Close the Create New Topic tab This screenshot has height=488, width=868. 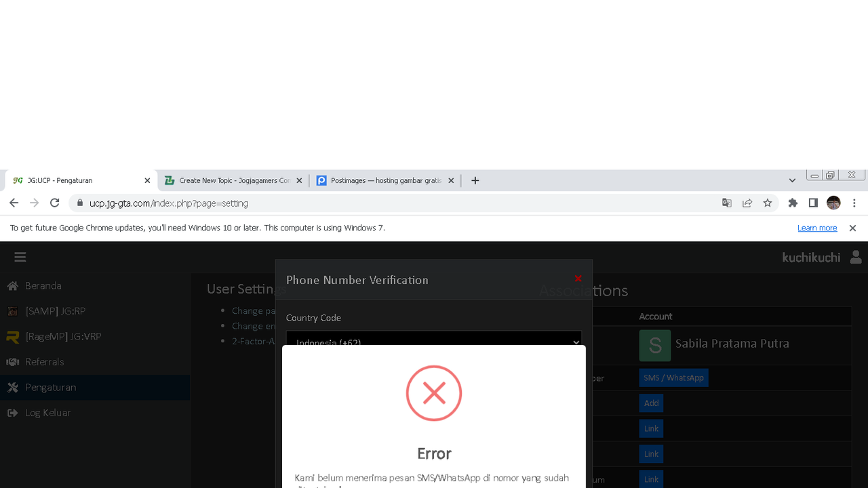[x=299, y=181]
